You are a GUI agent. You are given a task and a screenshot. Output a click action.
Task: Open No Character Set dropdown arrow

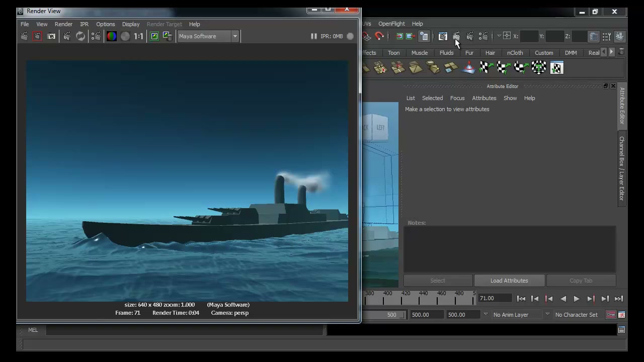pos(547,315)
